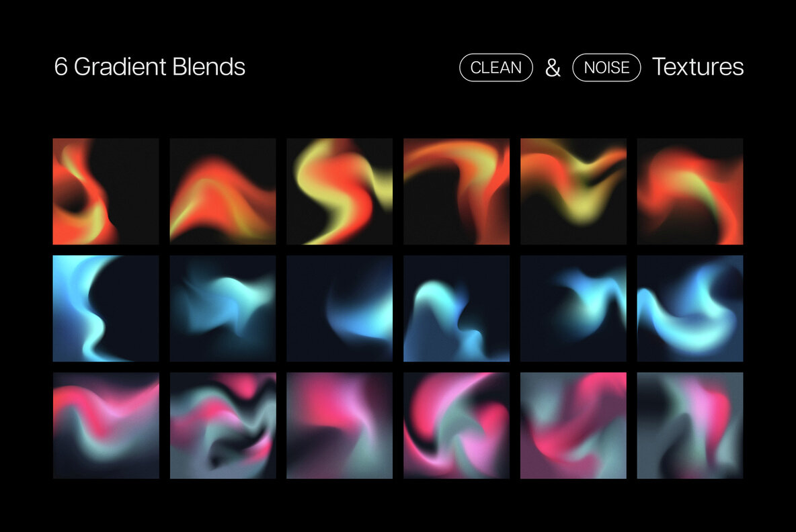Select the second teal mist gradient, middle row
796x532 pixels.
pos(222,308)
